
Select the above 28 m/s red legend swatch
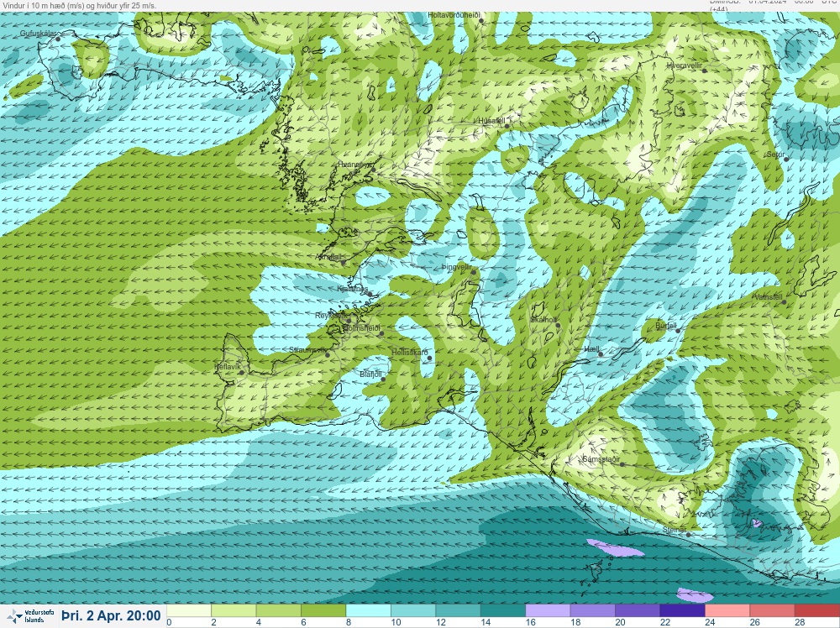(817, 611)
